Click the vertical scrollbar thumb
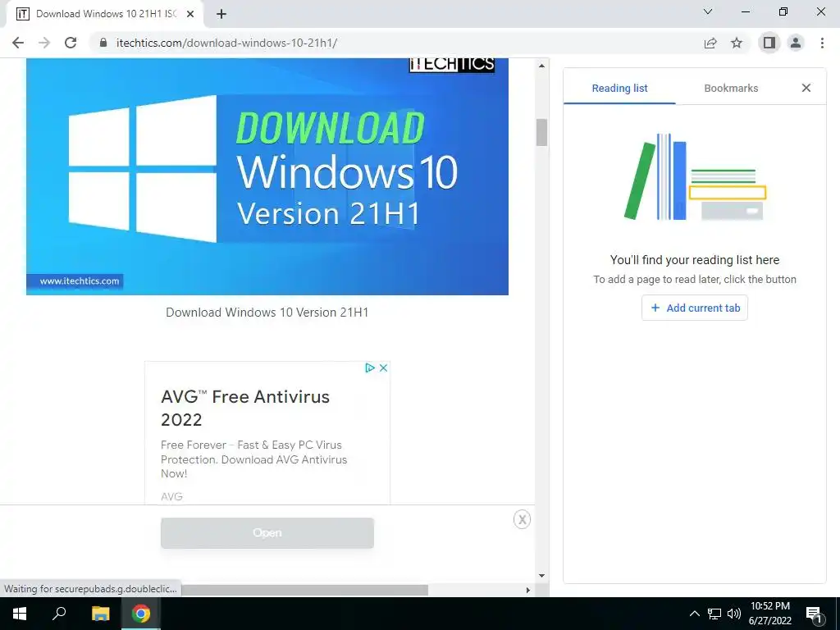The width and height of the screenshot is (840, 630). click(x=541, y=132)
